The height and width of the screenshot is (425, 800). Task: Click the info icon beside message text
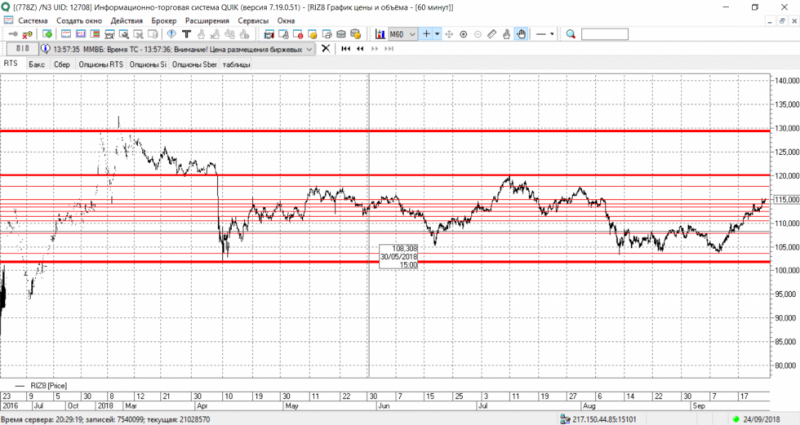[x=46, y=49]
